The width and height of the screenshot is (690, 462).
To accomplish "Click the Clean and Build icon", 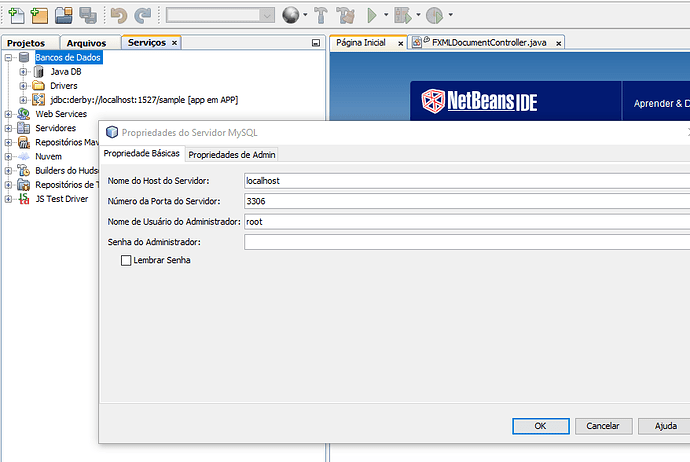I will coord(346,15).
